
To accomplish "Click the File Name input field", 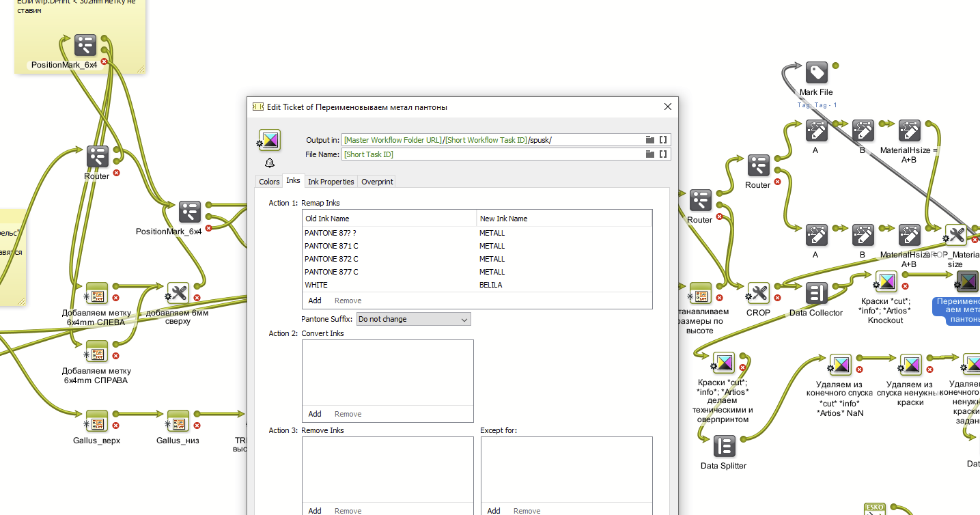I will [492, 154].
